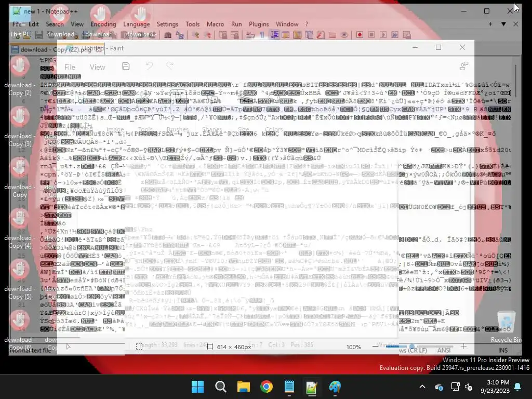Zoom out using the Notepad++ toolbar magnifier
The width and height of the screenshot is (532, 399).
(207, 35)
